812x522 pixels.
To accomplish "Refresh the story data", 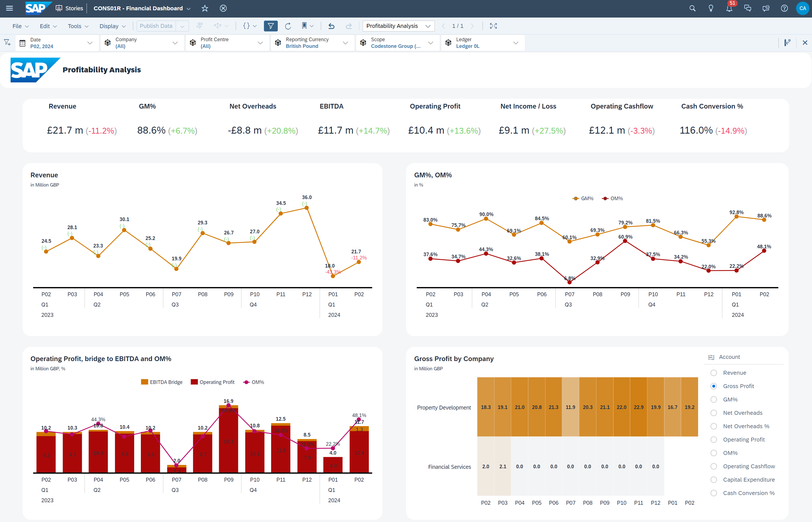I will click(x=288, y=26).
